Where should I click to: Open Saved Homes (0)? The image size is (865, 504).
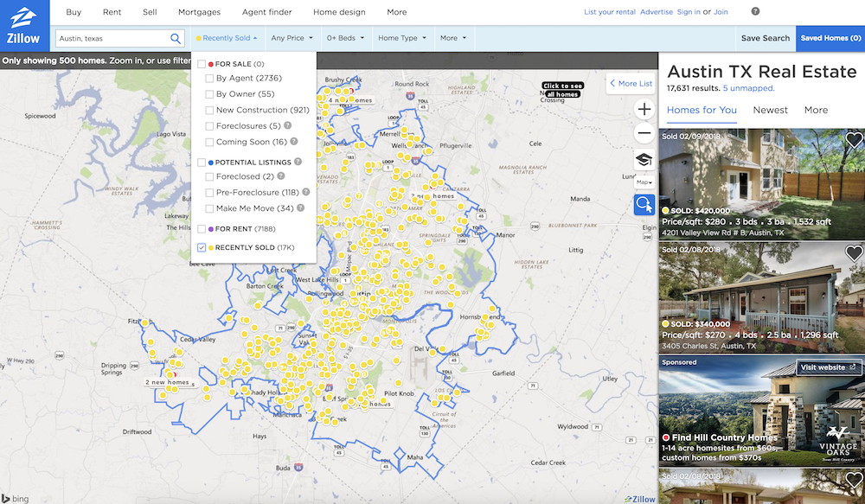(830, 38)
